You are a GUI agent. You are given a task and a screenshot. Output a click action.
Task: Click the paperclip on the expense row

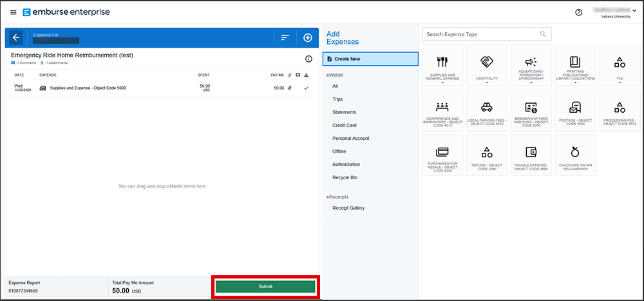[x=289, y=88]
